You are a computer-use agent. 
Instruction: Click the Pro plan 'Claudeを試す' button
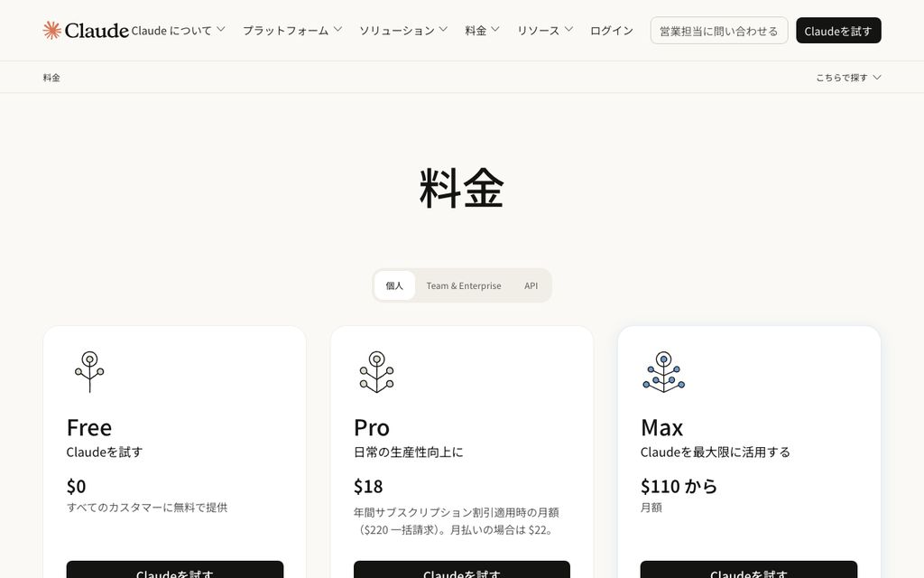coord(462,570)
